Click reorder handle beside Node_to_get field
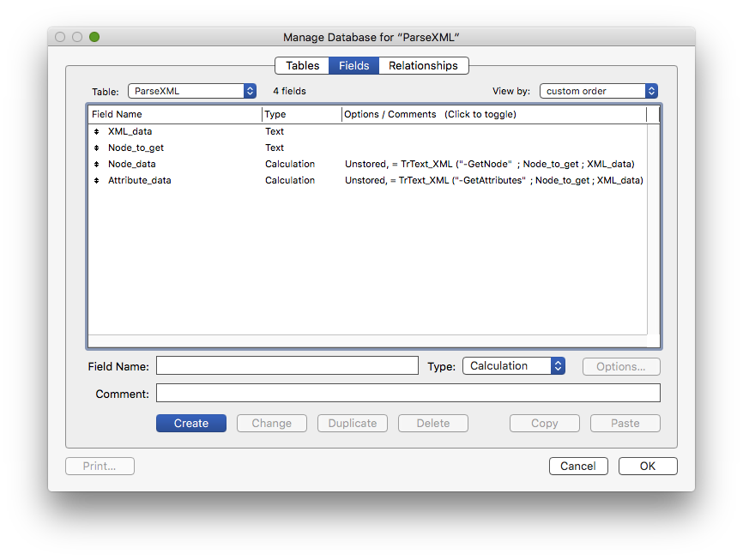The image size is (743, 560). pos(97,148)
